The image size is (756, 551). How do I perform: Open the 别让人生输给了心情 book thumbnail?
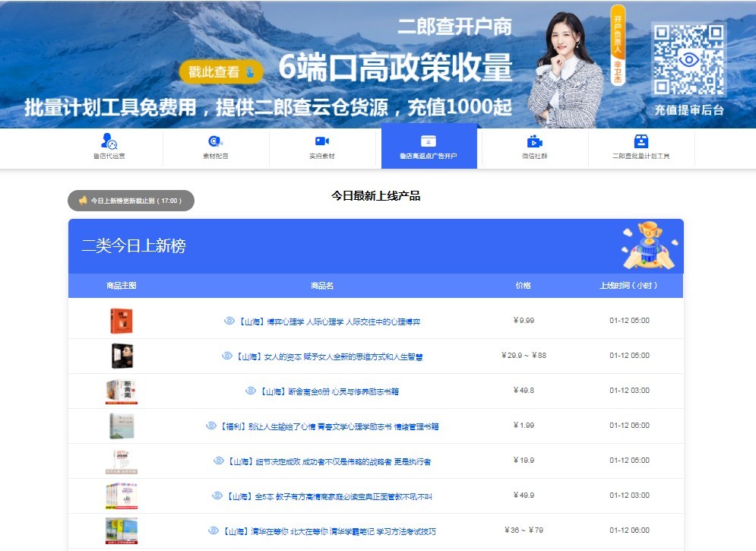[122, 426]
